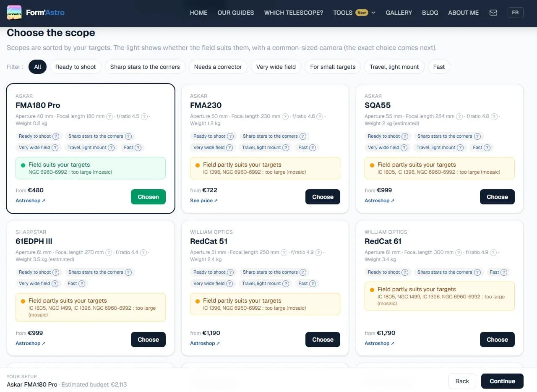Toggle the Fast filter chip
The image size is (537, 392).
(439, 67)
